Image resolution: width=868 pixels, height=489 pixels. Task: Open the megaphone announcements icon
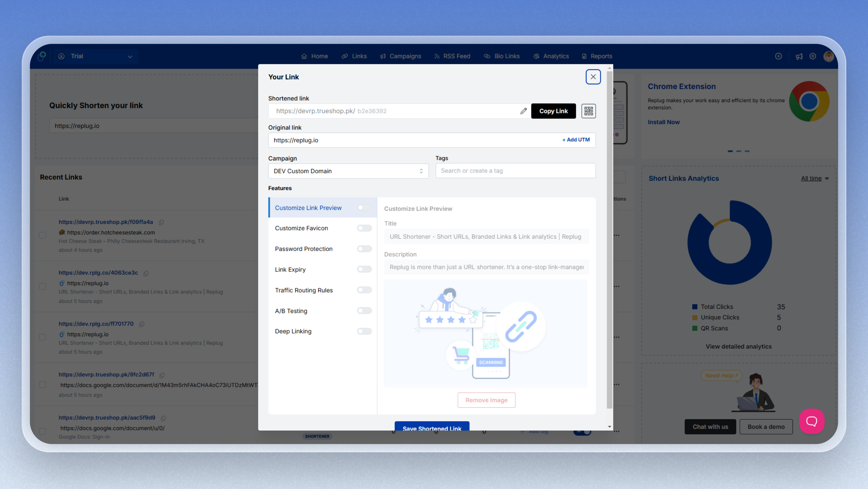[x=799, y=56]
